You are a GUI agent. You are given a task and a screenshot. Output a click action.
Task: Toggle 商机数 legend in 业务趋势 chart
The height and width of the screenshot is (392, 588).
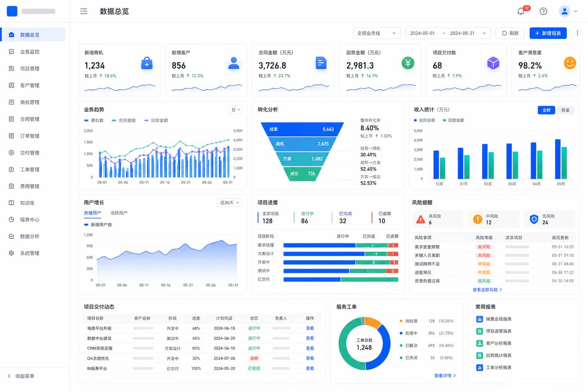tap(94, 120)
